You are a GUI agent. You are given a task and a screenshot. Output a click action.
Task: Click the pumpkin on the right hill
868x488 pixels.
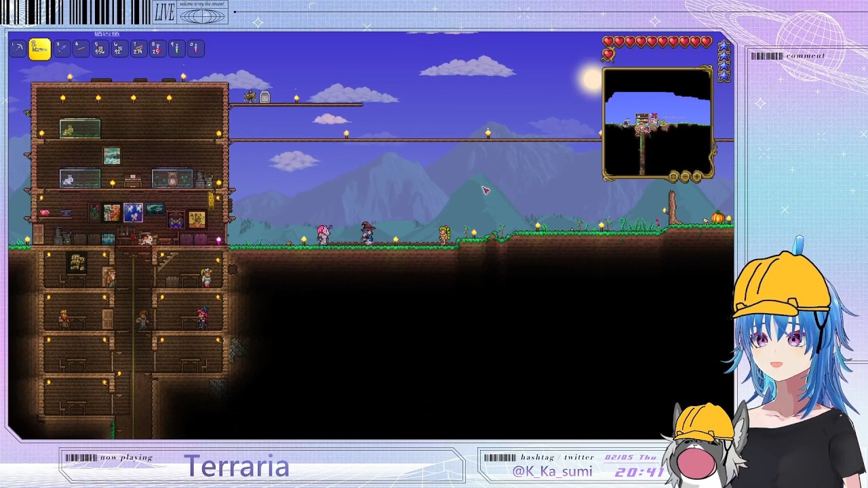(717, 218)
